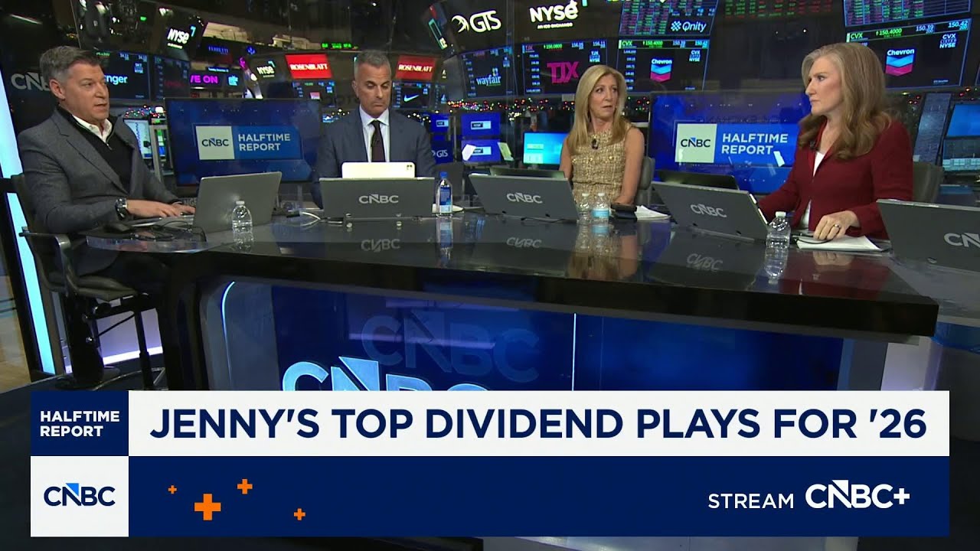Select the 'HALFTIME REPORT' label on the lower-third
Viewport: 980px width, 551px height.
80,423
